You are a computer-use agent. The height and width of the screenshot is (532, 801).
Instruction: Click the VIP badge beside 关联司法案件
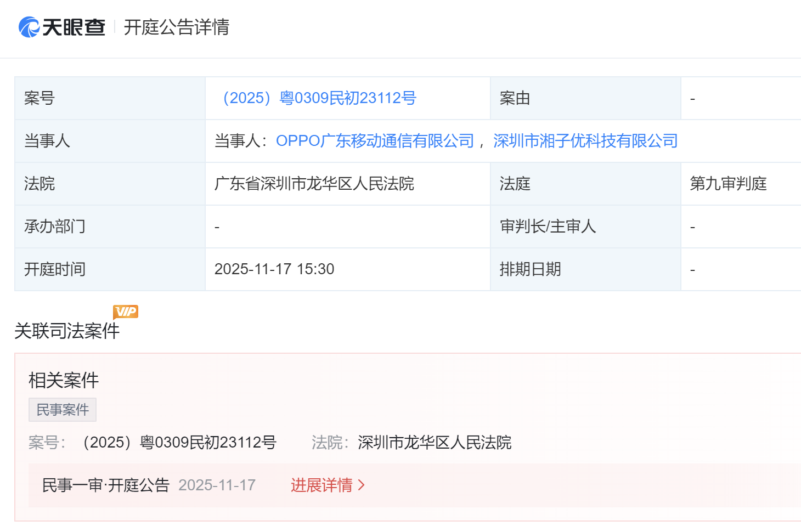click(126, 312)
